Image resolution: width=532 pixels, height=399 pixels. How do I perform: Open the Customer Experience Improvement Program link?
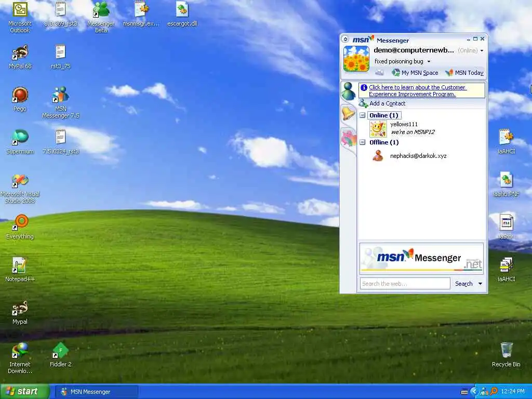417,90
